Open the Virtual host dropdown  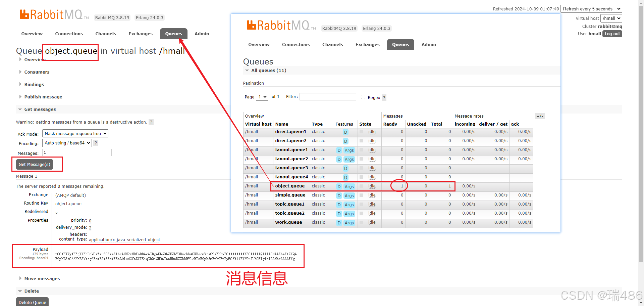pyautogui.click(x=611, y=18)
